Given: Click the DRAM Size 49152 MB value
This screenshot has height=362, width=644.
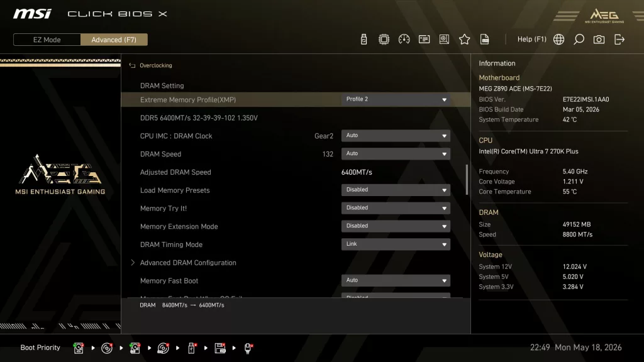Looking at the screenshot, I should [577, 224].
